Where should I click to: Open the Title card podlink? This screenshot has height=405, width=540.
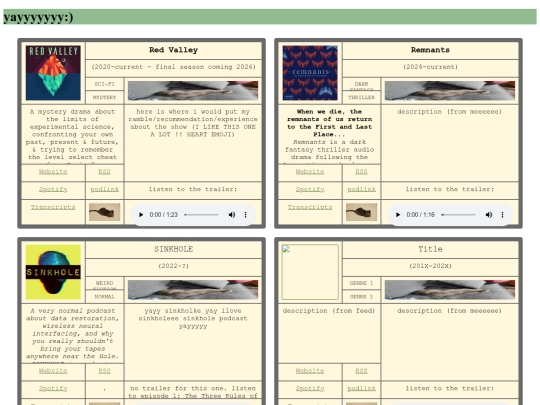tap(361, 388)
